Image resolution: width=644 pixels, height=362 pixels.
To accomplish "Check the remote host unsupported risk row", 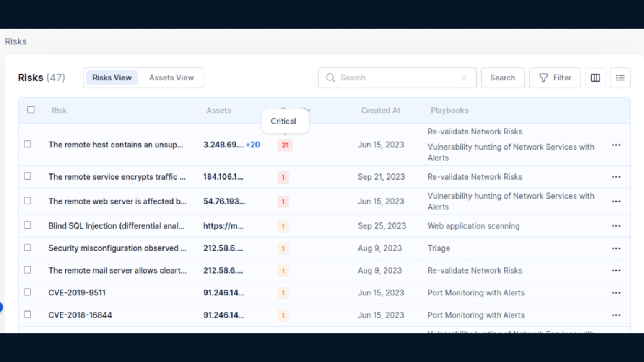I will 28,144.
